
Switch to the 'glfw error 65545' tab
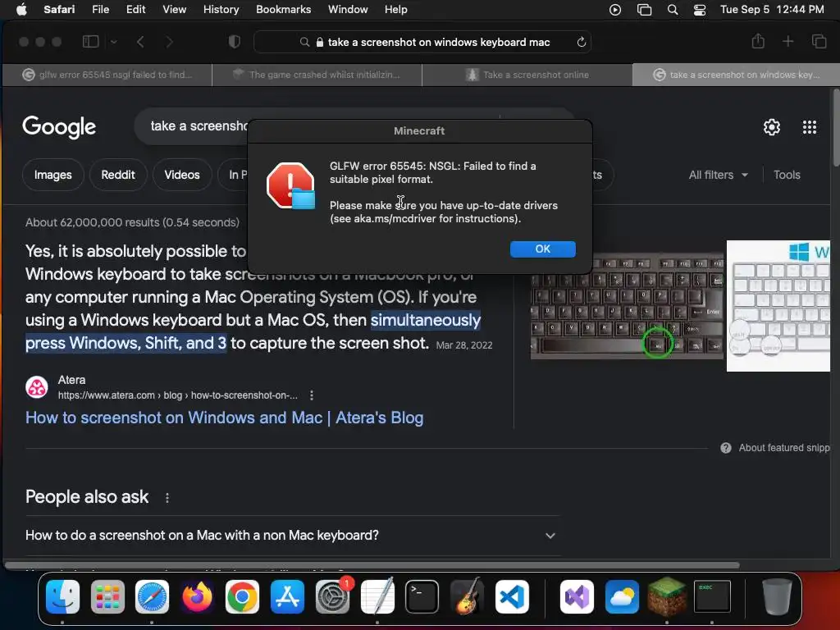[x=107, y=75]
